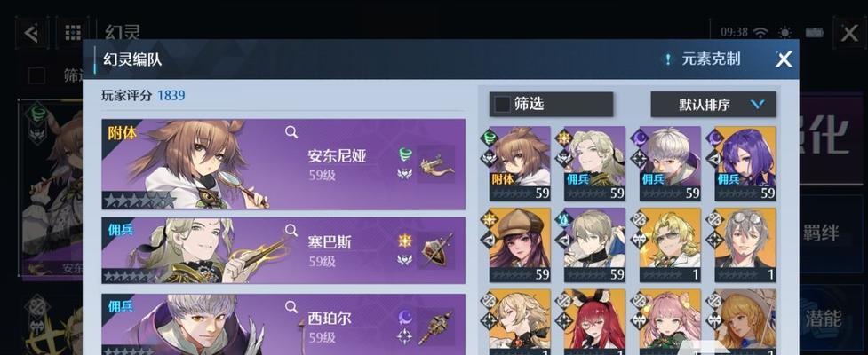Toggle the background 筛选 checkbox behind the dialog
Image resolution: width=868 pixels, height=355 pixels.
pos(36,75)
